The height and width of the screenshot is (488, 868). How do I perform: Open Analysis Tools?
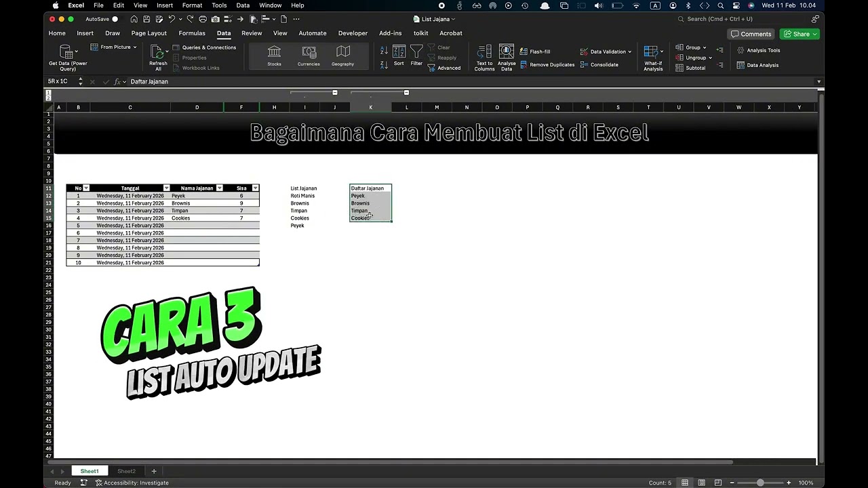[758, 50]
